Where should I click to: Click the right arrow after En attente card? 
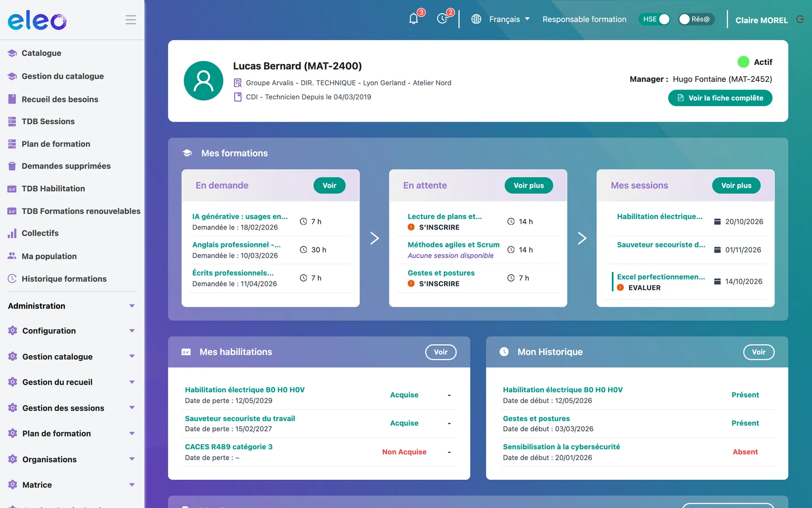(x=582, y=238)
